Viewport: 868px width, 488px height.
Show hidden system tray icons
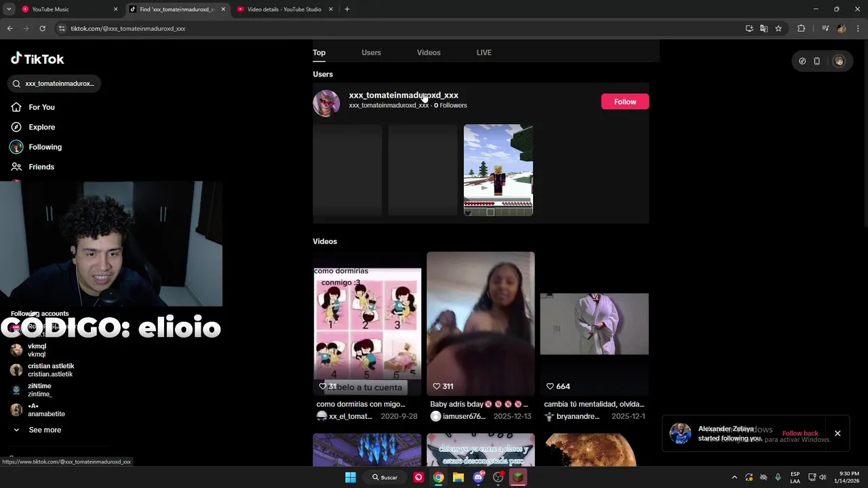click(734, 477)
